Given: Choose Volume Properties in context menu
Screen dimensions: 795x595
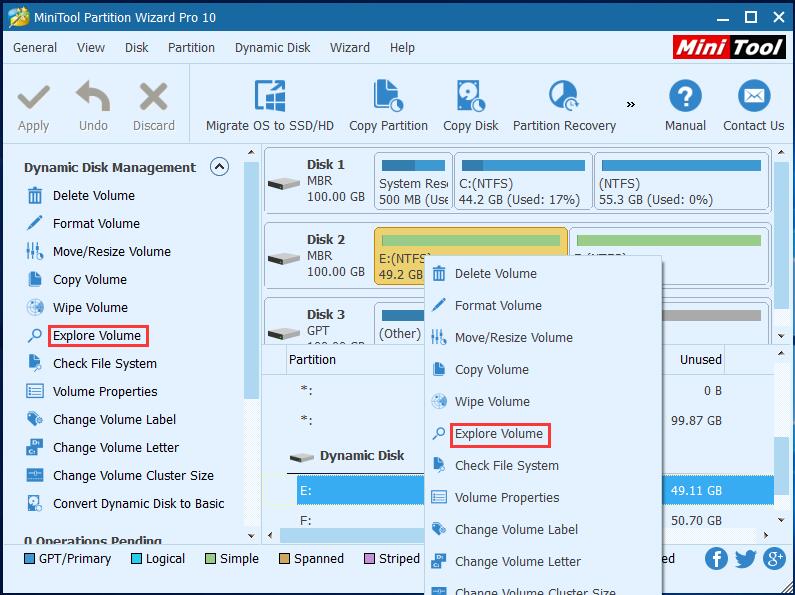Looking at the screenshot, I should click(543, 498).
